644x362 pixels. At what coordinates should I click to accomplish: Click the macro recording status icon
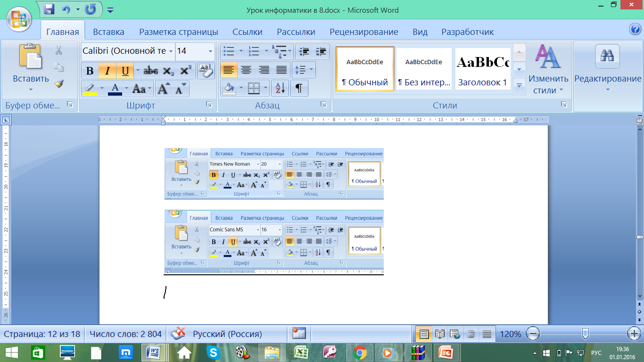tap(299, 334)
